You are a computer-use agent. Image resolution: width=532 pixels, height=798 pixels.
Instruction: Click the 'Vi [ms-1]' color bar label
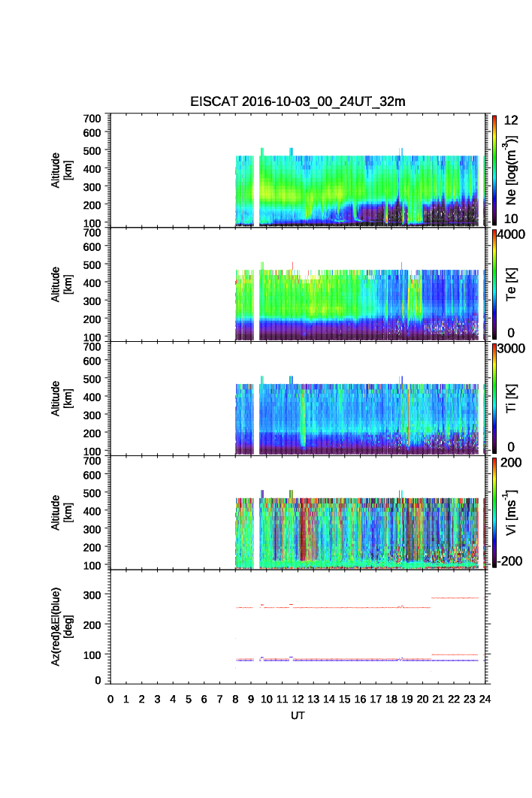pyautogui.click(x=511, y=512)
